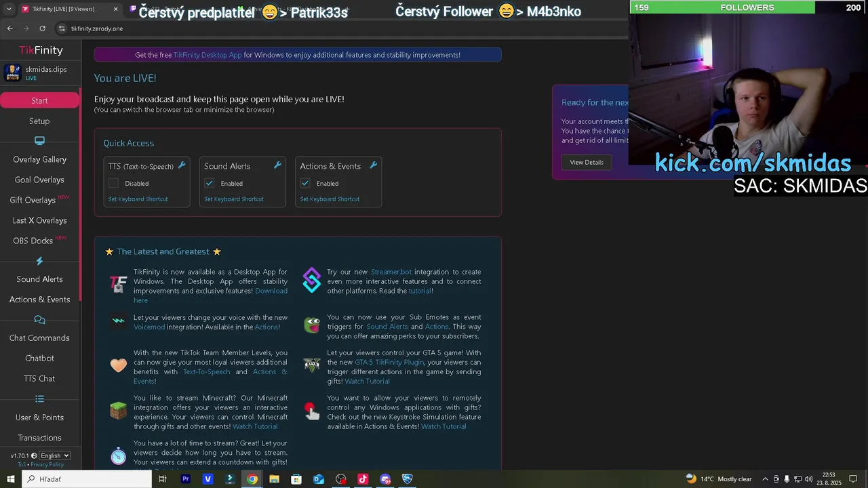
Task: Open the Privacy Policy link
Action: [x=47, y=464]
